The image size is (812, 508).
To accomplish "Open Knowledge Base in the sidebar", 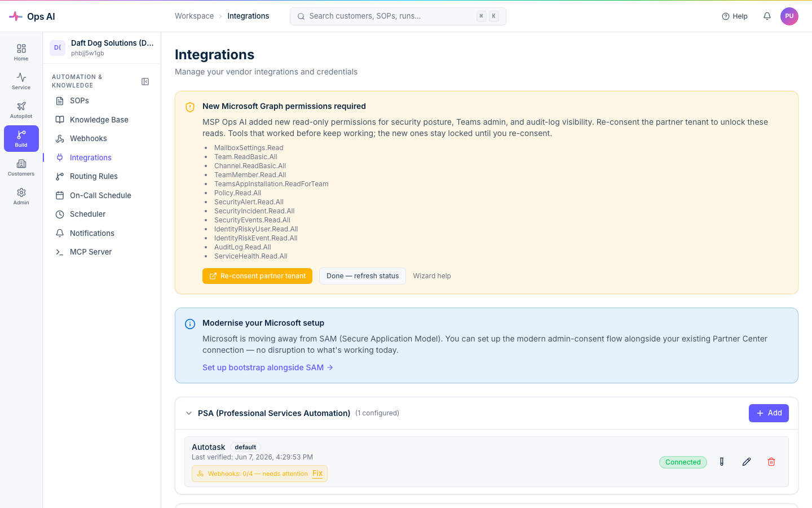I will pyautogui.click(x=102, y=120).
